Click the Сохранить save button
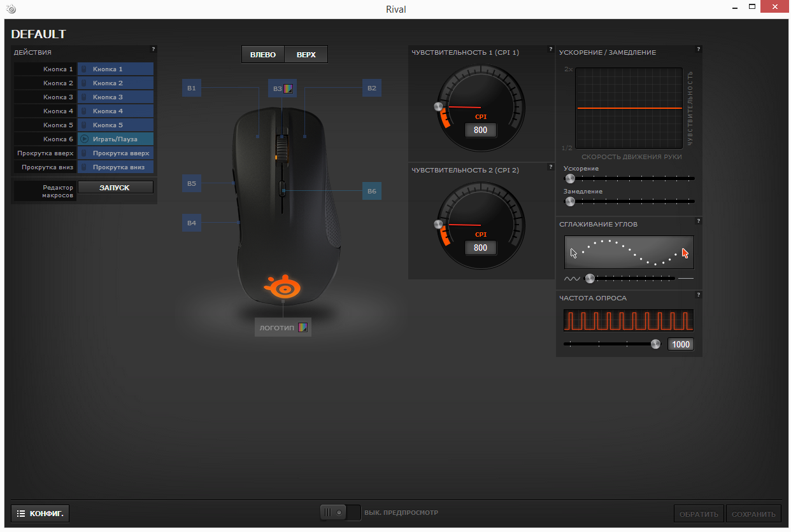The image size is (791, 532). [x=754, y=514]
